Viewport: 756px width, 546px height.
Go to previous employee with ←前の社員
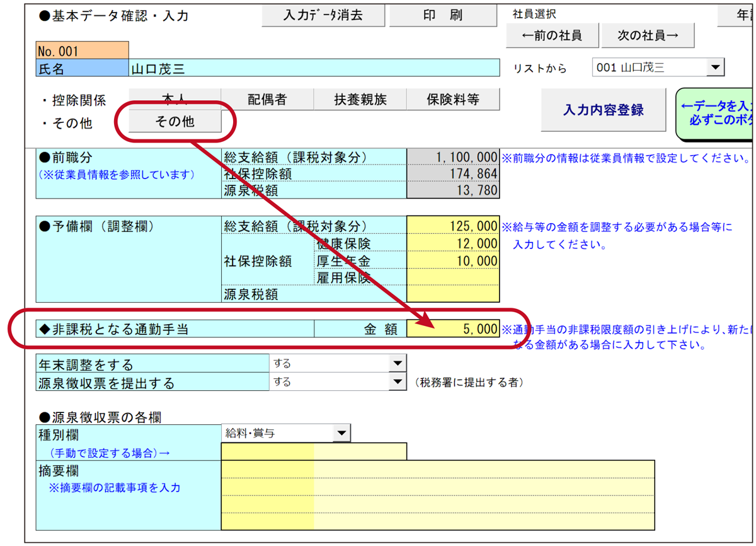tap(552, 36)
